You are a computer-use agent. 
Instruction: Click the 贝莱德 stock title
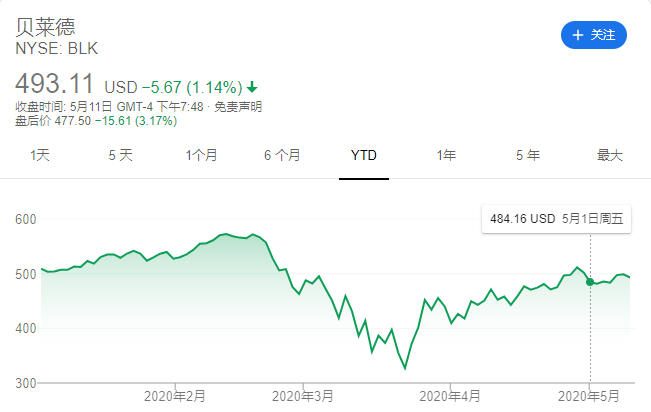[x=46, y=25]
